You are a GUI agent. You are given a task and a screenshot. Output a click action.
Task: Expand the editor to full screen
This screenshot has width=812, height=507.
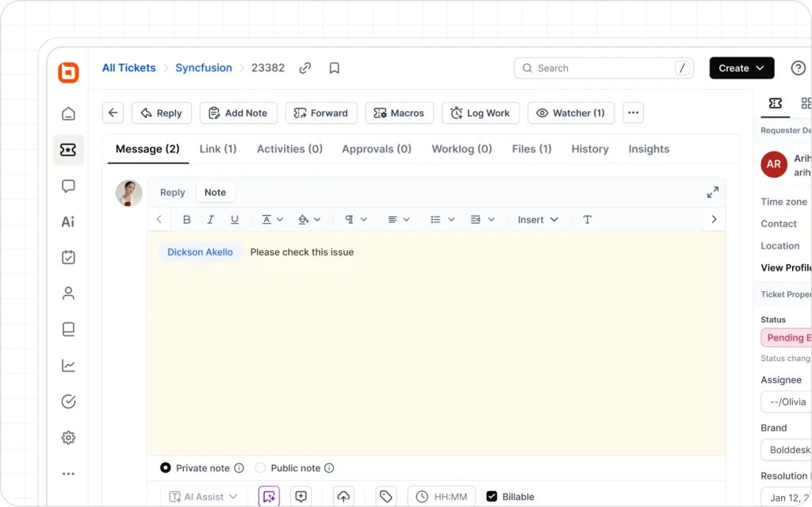[x=713, y=192]
